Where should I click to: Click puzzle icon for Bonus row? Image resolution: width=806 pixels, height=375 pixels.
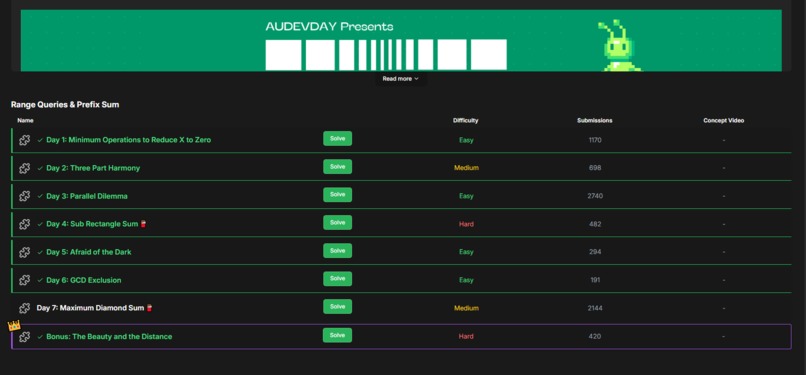coord(24,336)
